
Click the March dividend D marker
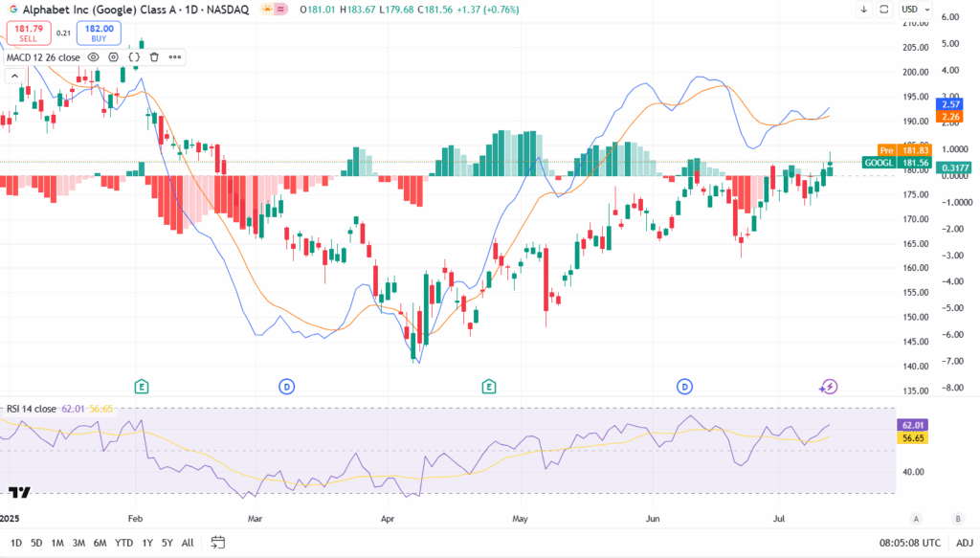pos(286,387)
